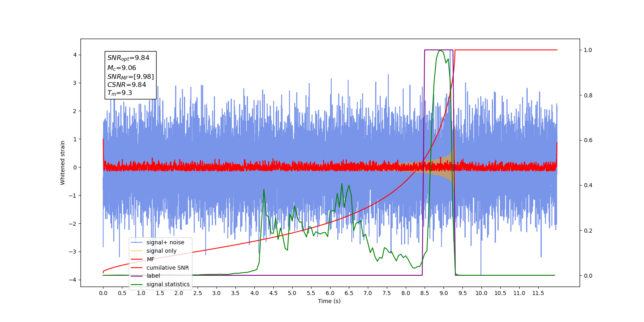Viewport: 644px width, 322px height.
Task: Click the blue legend line for signal+ noise
Action: (x=137, y=242)
